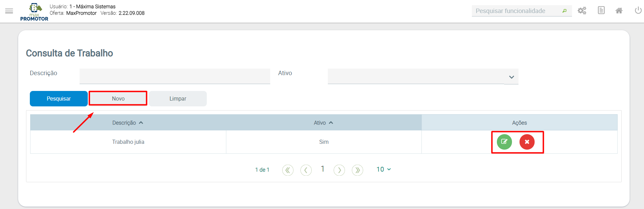Image resolution: width=644 pixels, height=209 pixels.
Task: Select page number 1 in the pager
Action: [323, 169]
